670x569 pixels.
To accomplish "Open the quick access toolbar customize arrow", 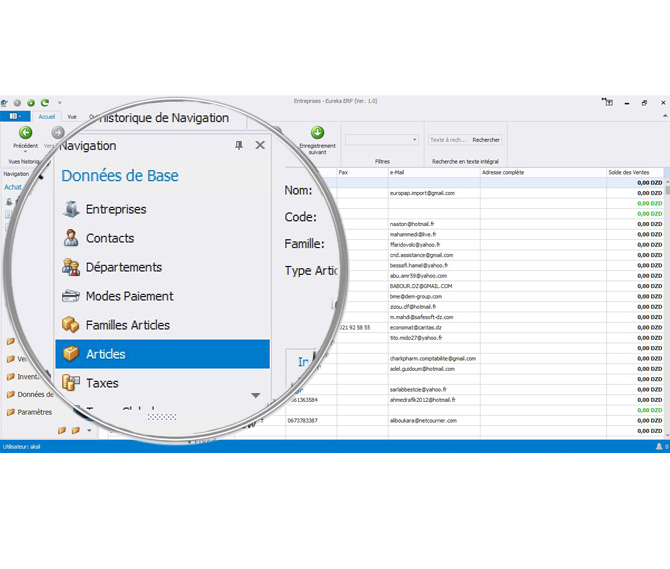I will (60, 103).
